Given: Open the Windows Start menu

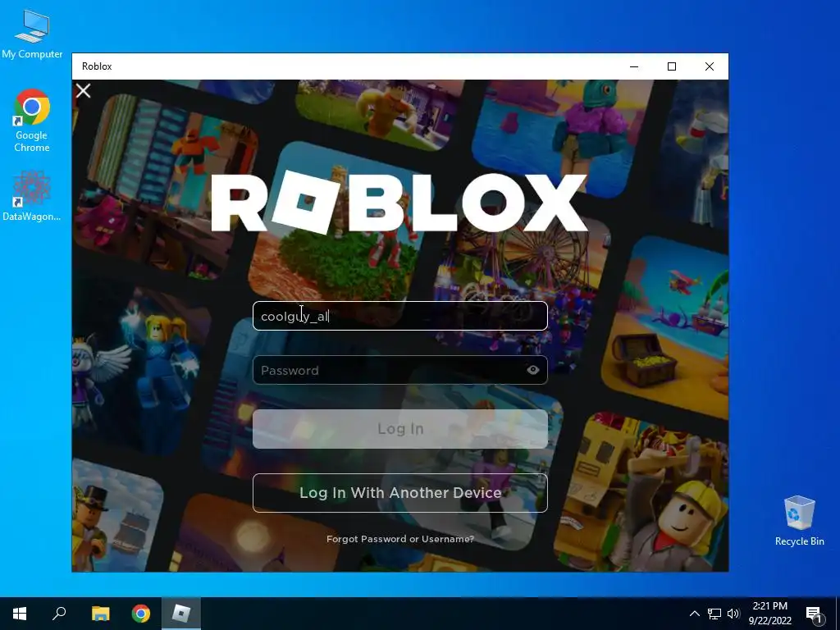Looking at the screenshot, I should [x=20, y=614].
